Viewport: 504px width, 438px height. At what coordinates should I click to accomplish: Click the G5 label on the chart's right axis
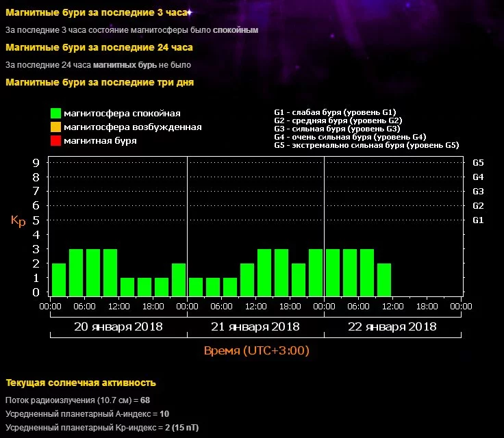coord(478,163)
